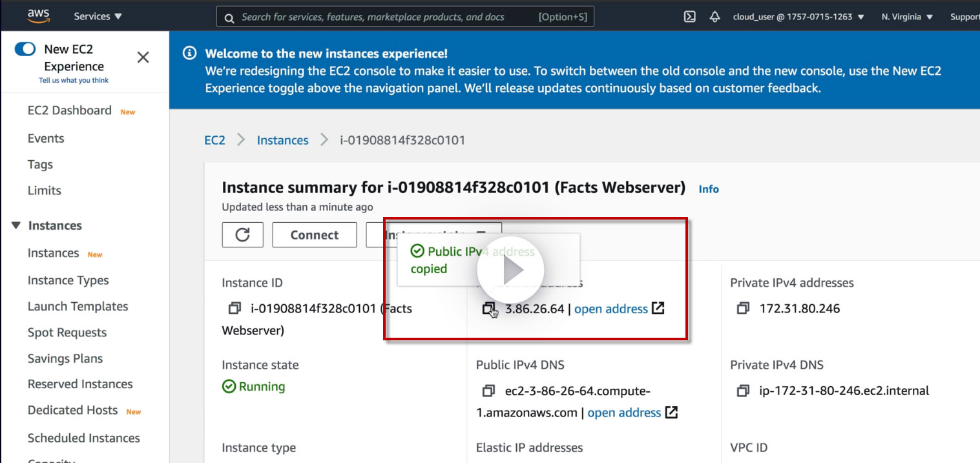Click the refresh instance summary button
The height and width of the screenshot is (463, 980).
242,235
